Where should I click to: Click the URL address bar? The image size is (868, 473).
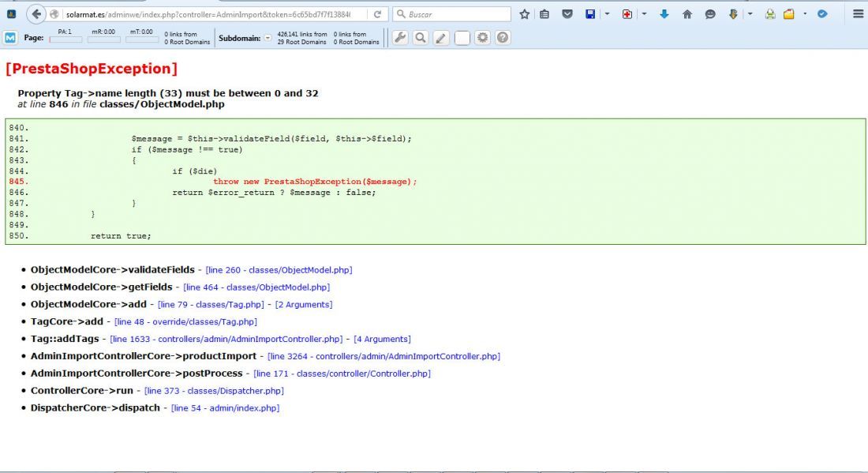click(208, 14)
